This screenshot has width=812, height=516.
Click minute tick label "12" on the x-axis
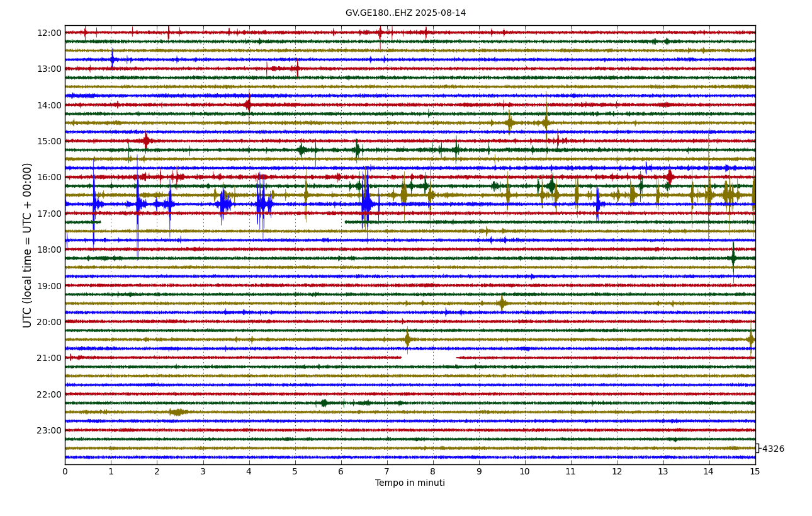pos(617,471)
